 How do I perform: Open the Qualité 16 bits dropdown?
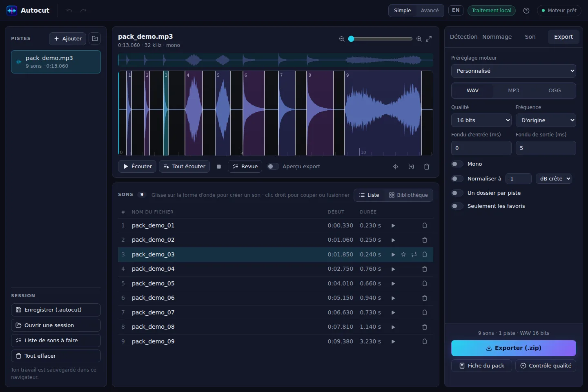[x=481, y=120]
